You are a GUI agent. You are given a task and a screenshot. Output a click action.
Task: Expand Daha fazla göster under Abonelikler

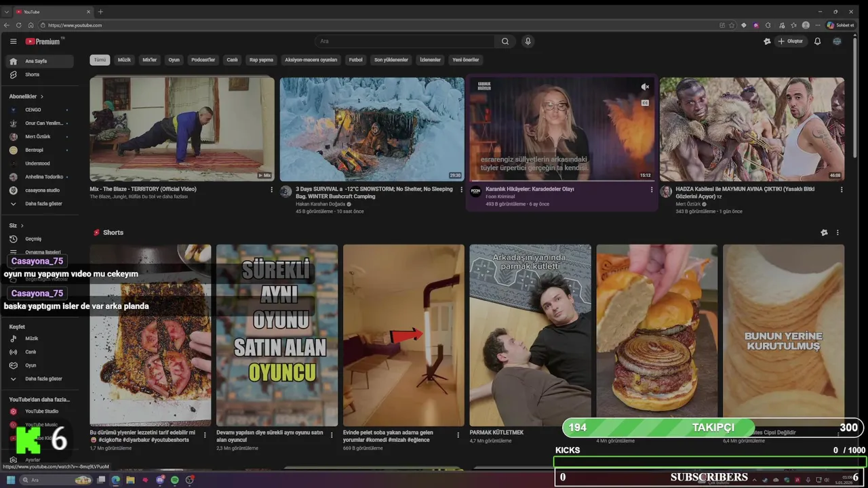click(40, 203)
